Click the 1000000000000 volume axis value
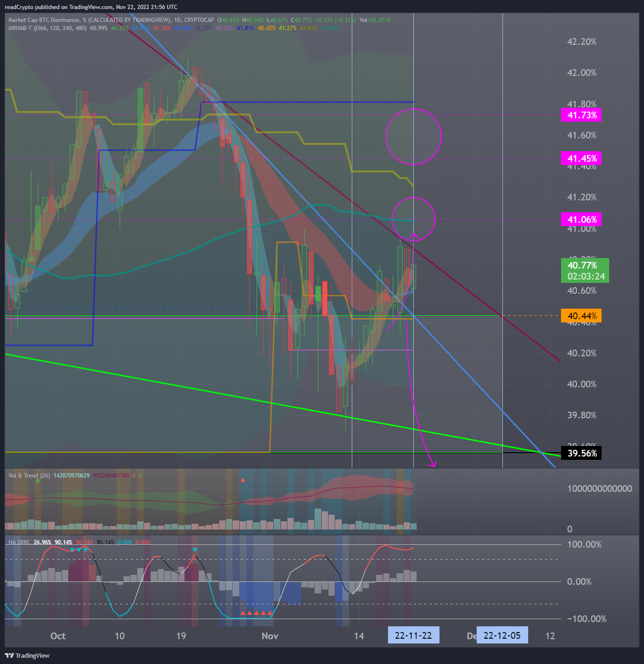The width and height of the screenshot is (644, 664). point(600,488)
